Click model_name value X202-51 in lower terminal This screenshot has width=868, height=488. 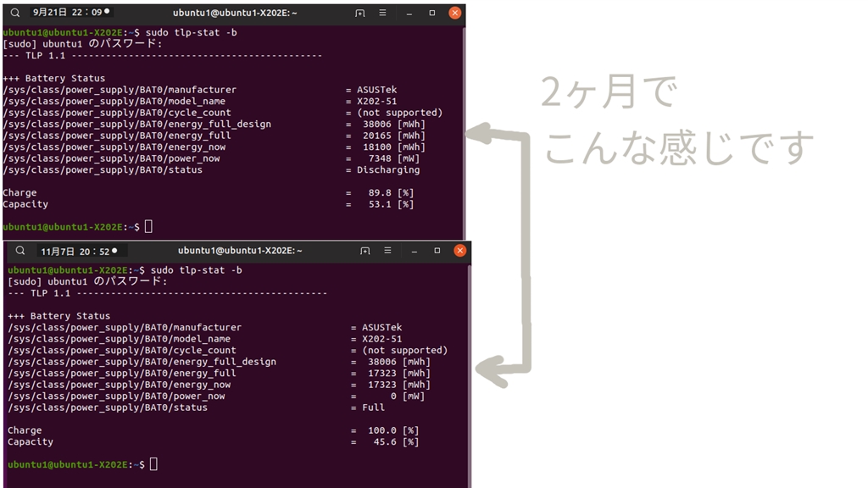pos(382,339)
